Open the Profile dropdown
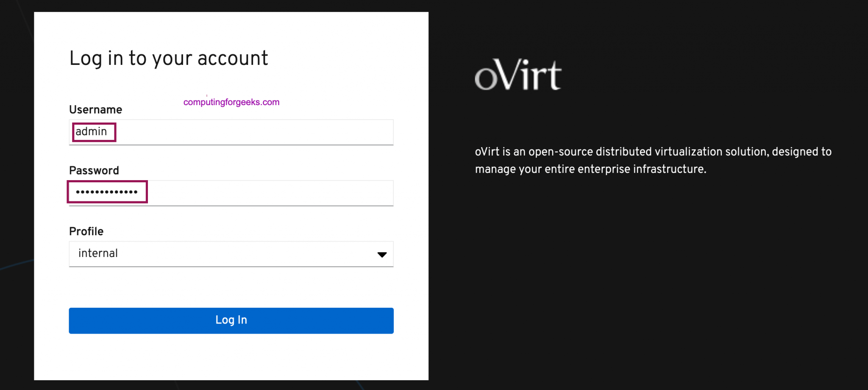 click(231, 254)
